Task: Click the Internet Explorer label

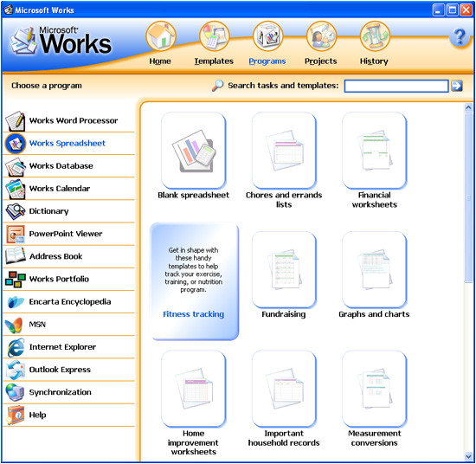Action: pyautogui.click(x=62, y=347)
